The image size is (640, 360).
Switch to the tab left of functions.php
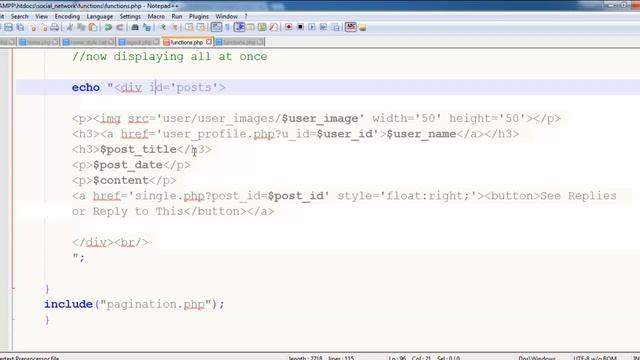[x=139, y=42]
